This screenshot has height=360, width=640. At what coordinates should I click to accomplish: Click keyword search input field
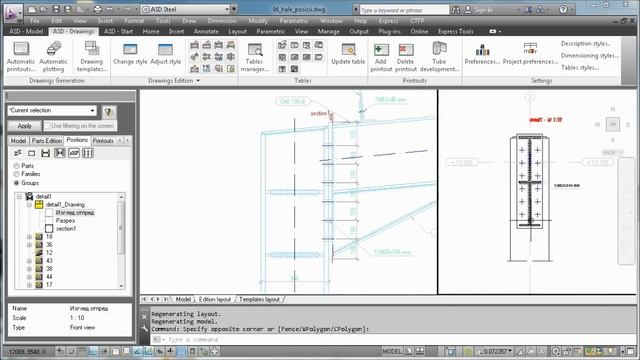404,10
